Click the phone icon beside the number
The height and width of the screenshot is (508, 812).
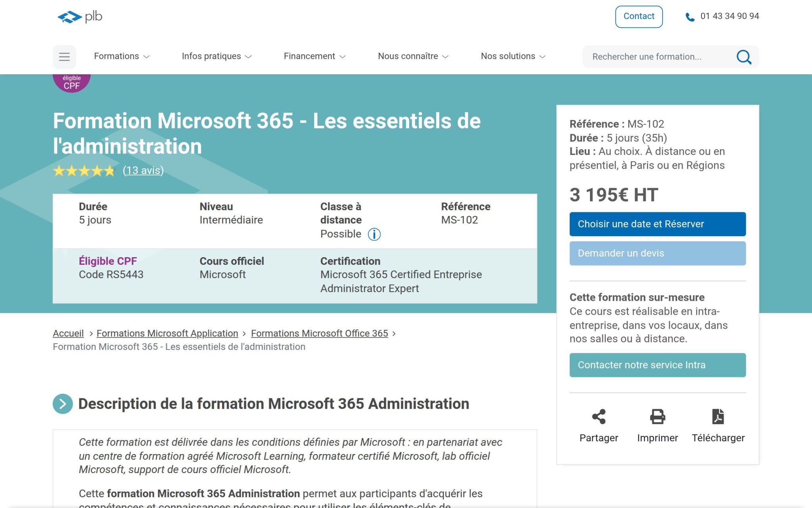690,17
